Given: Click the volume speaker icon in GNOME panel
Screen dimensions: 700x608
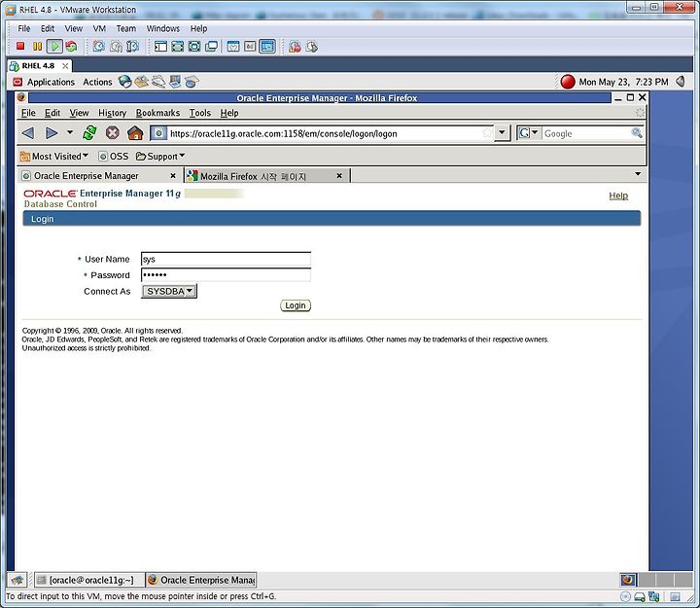Looking at the screenshot, I should [x=681, y=82].
